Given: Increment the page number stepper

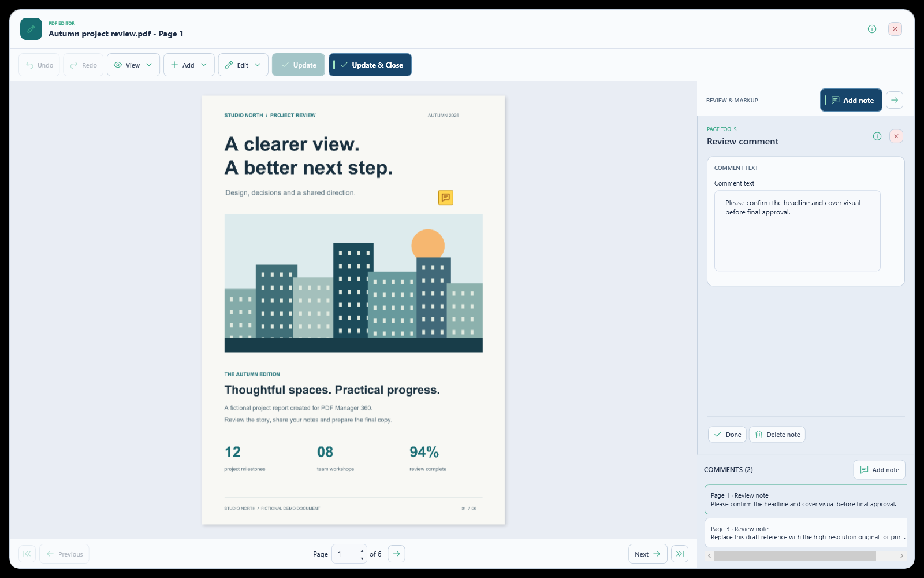Looking at the screenshot, I should point(362,550).
